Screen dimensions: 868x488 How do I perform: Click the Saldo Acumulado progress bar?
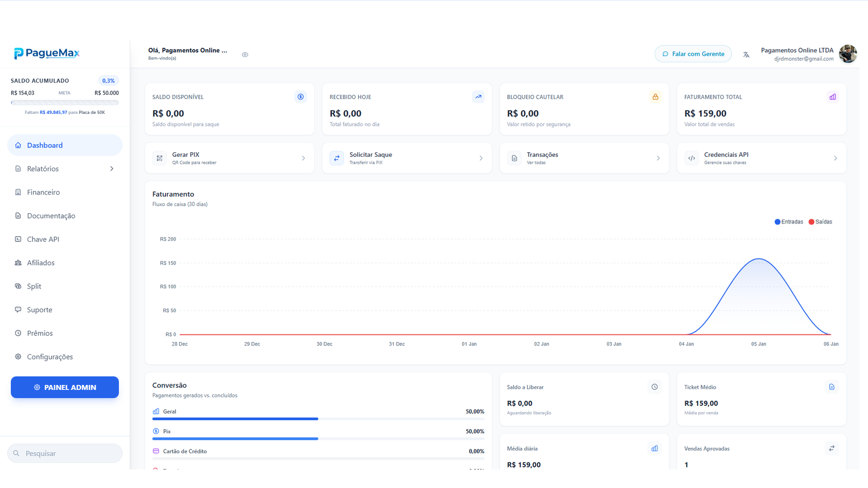pos(65,102)
